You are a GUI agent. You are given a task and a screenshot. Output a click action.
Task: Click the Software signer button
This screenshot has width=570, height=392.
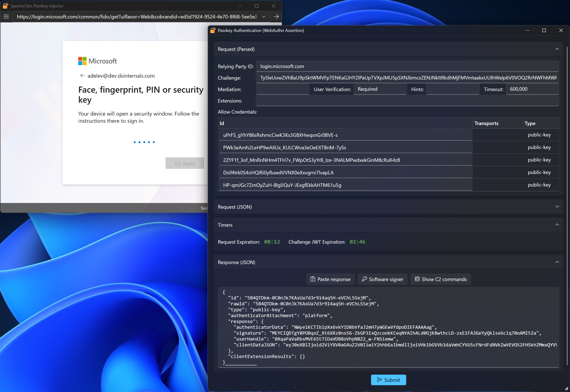(383, 279)
